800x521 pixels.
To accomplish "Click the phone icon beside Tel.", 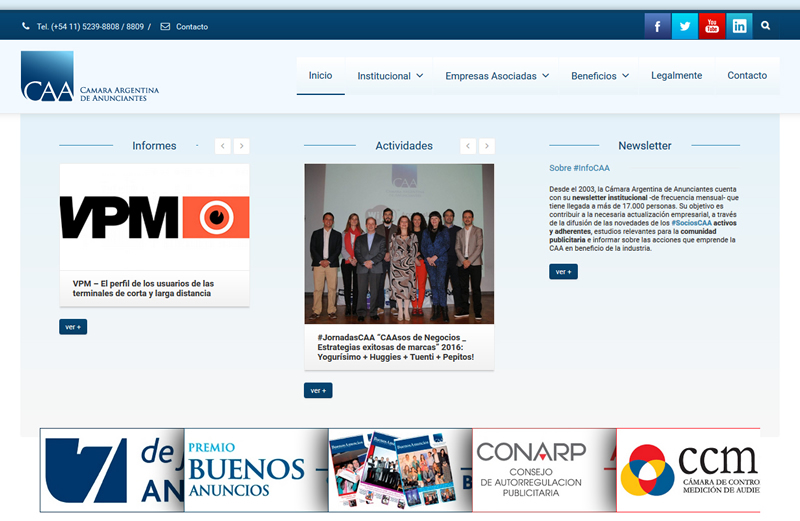I will 26,26.
